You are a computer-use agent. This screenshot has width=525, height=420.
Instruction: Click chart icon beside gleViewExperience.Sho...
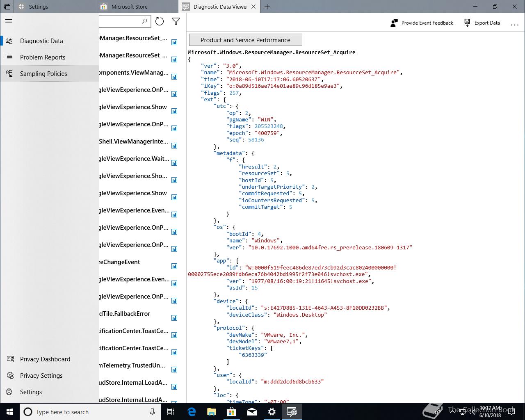[174, 180]
